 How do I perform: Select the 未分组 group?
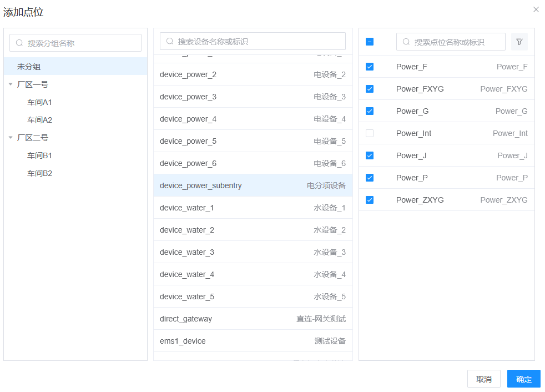pos(29,67)
